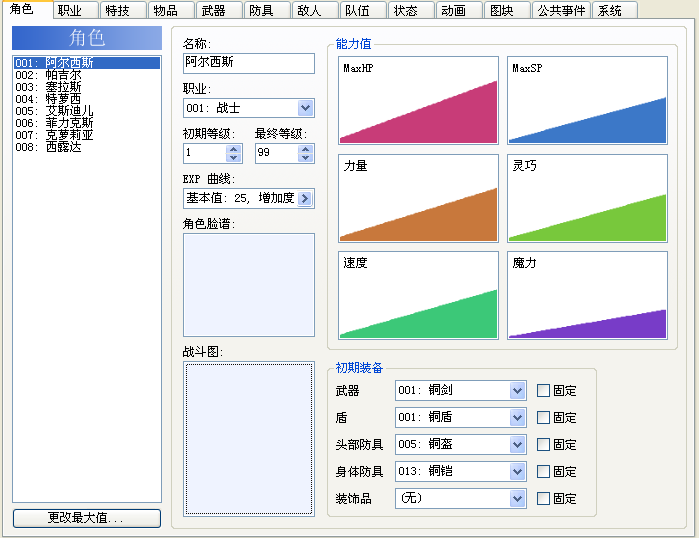
Task: Click the 更改最大值 button
Action: (x=87, y=518)
